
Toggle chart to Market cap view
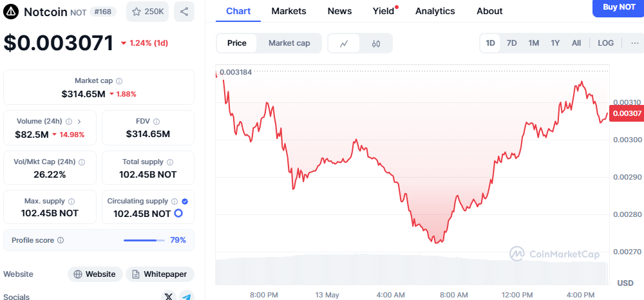click(289, 43)
